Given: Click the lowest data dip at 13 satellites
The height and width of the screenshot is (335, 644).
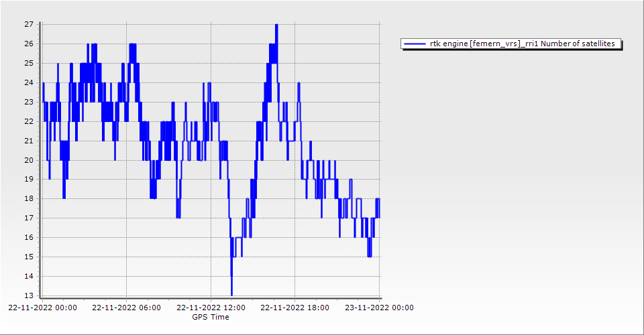Looking at the screenshot, I should coord(231,294).
